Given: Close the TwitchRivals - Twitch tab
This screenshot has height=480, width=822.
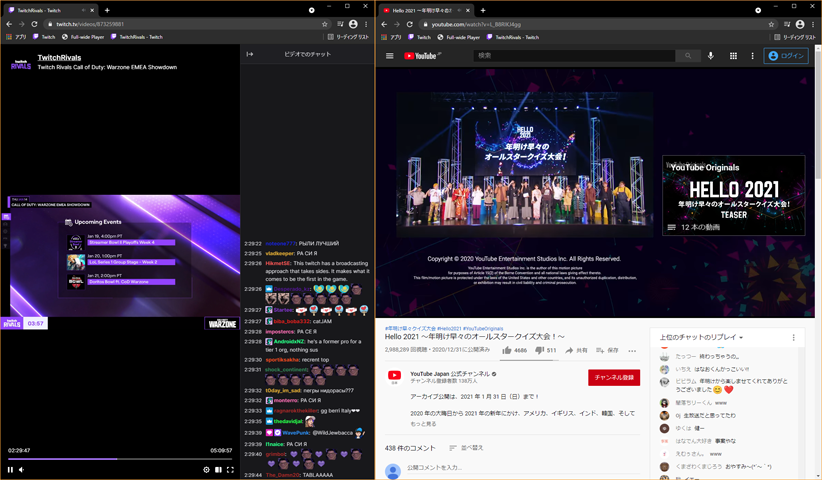Looking at the screenshot, I should [93, 10].
